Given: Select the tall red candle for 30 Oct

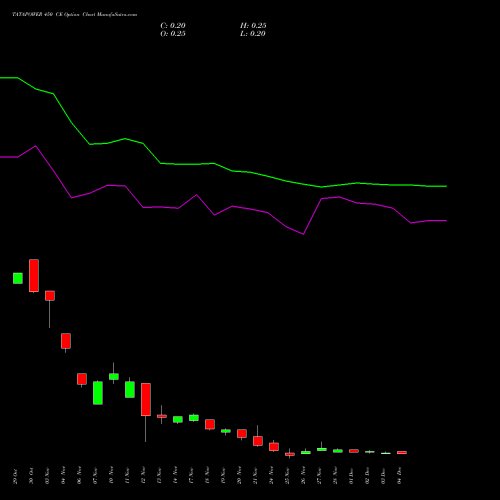Looking at the screenshot, I should coord(34,276).
